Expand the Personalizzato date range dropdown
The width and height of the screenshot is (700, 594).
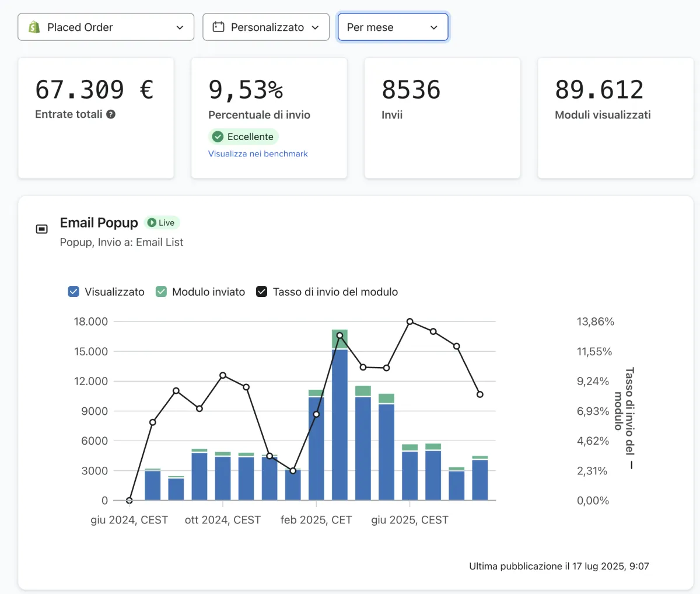pos(266,27)
